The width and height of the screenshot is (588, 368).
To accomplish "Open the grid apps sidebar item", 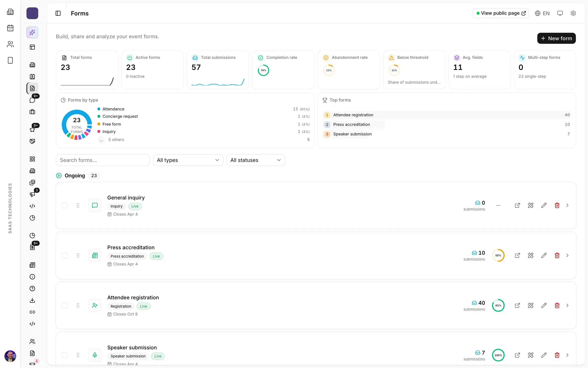I will click(32, 159).
